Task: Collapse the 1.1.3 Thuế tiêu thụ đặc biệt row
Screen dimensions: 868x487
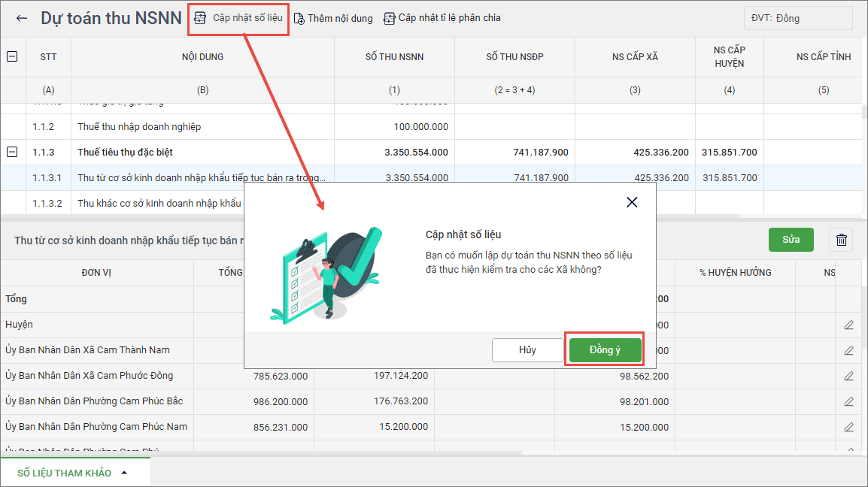Action: point(12,153)
